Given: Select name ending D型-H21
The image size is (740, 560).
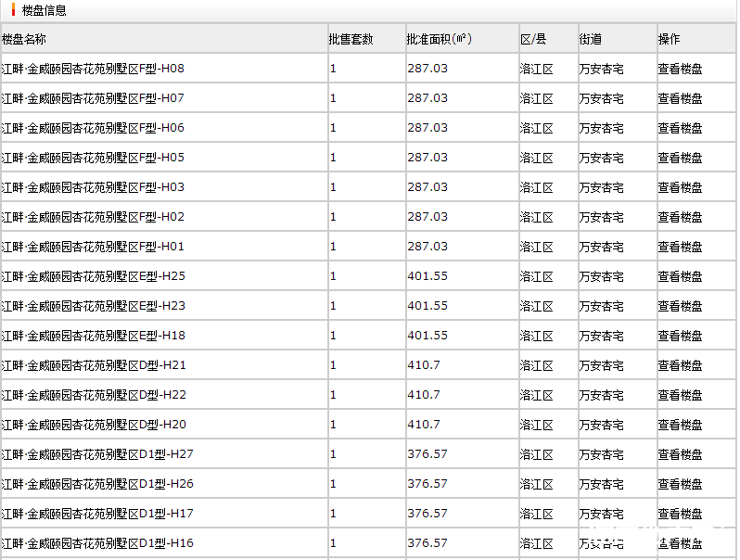Looking at the screenshot, I should point(94,365).
